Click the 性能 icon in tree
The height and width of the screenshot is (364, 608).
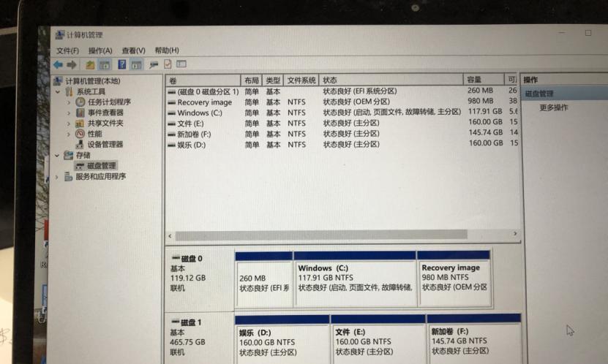(x=80, y=134)
